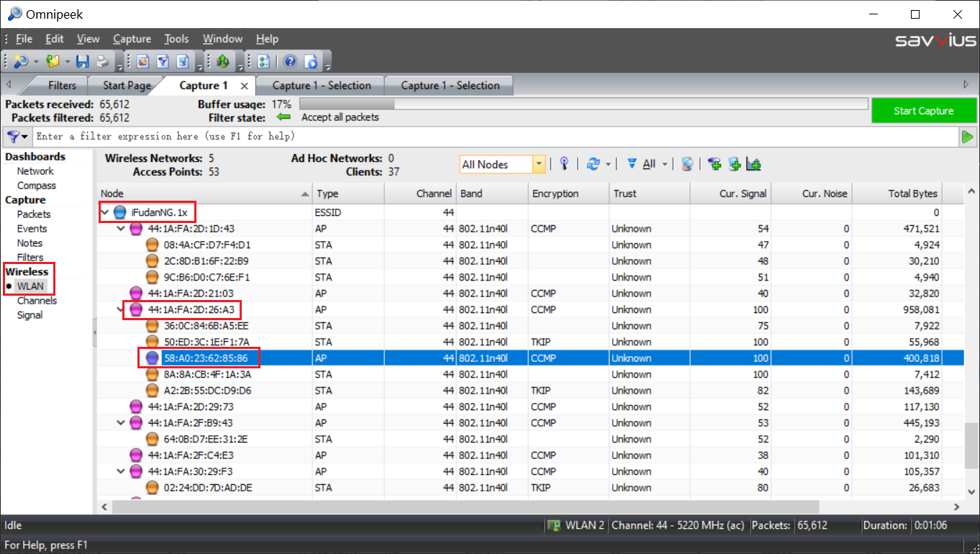Open the New Capture dropdown arrow
The image size is (980, 554).
(x=36, y=62)
